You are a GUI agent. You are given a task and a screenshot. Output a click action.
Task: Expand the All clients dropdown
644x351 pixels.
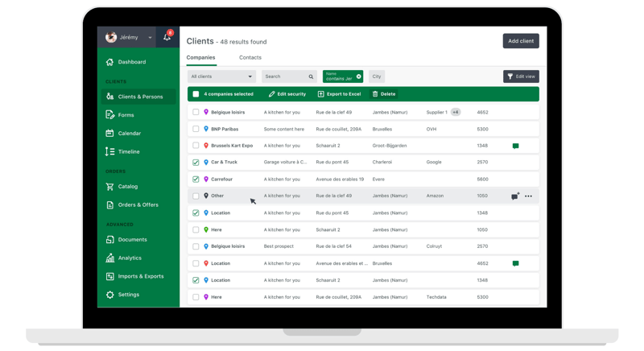pyautogui.click(x=221, y=76)
